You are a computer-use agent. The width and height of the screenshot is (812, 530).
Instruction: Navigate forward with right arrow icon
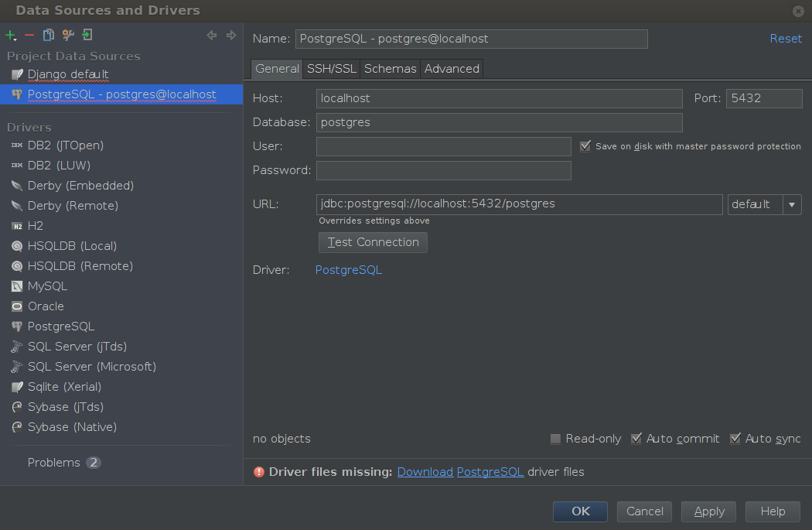pos(231,36)
